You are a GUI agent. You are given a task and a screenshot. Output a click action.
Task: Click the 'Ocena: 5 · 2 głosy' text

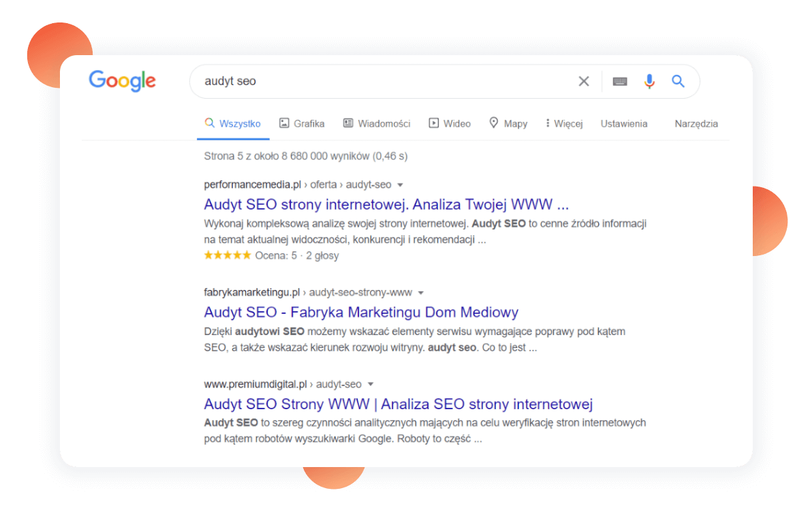[x=297, y=256]
